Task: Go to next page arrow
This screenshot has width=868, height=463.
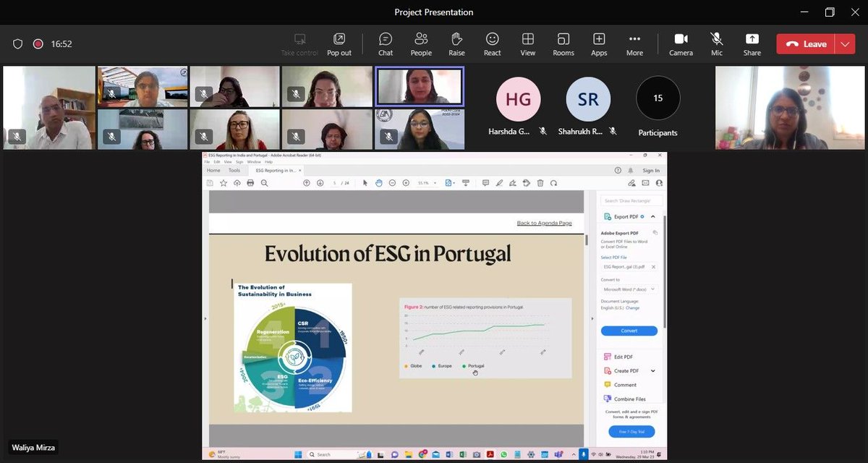Action: click(x=320, y=183)
